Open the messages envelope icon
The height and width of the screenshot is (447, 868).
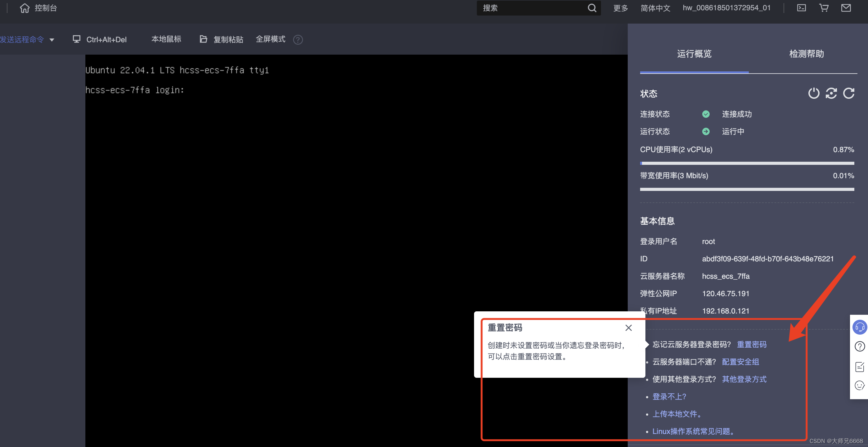click(846, 8)
